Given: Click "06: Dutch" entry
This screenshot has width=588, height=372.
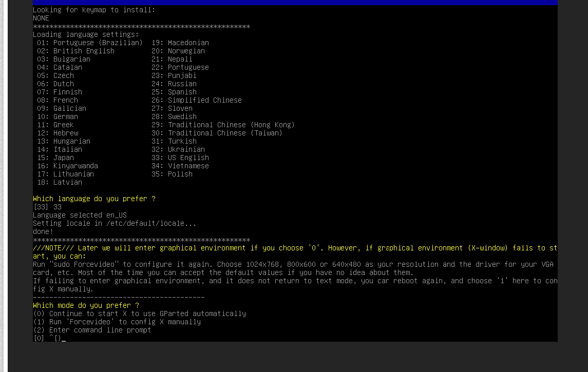Looking at the screenshot, I should pos(55,84).
